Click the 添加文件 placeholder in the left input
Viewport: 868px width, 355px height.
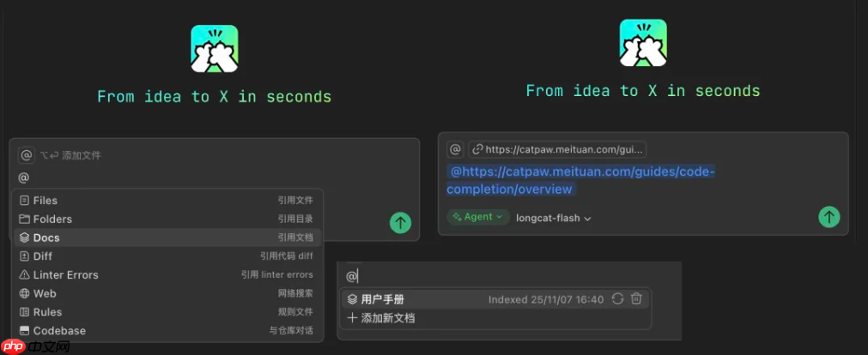coord(82,155)
